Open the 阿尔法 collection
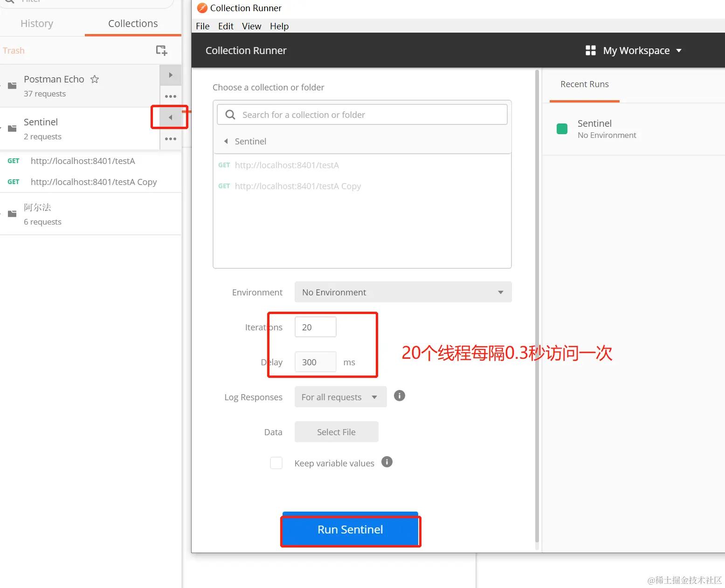The width and height of the screenshot is (725, 588). pyautogui.click(x=91, y=214)
